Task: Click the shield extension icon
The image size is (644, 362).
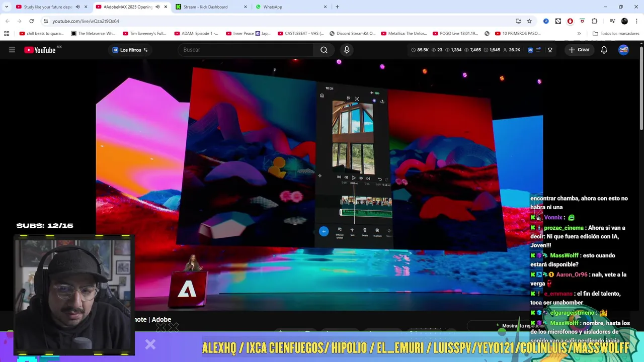Action: click(x=582, y=21)
